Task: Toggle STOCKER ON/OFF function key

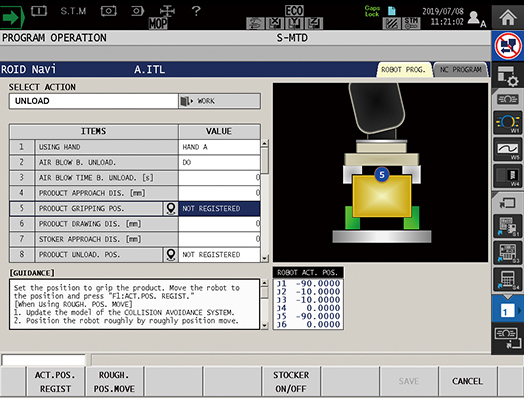Action: 291,382
